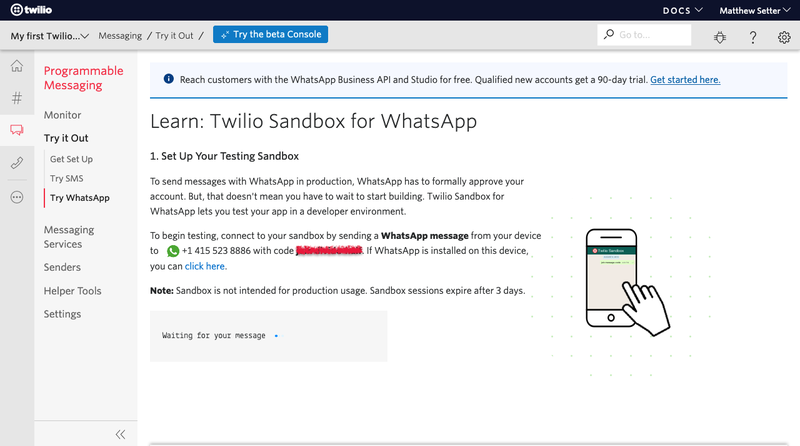Open the Home icon in sidebar
This screenshot has height=446, width=800.
click(17, 66)
